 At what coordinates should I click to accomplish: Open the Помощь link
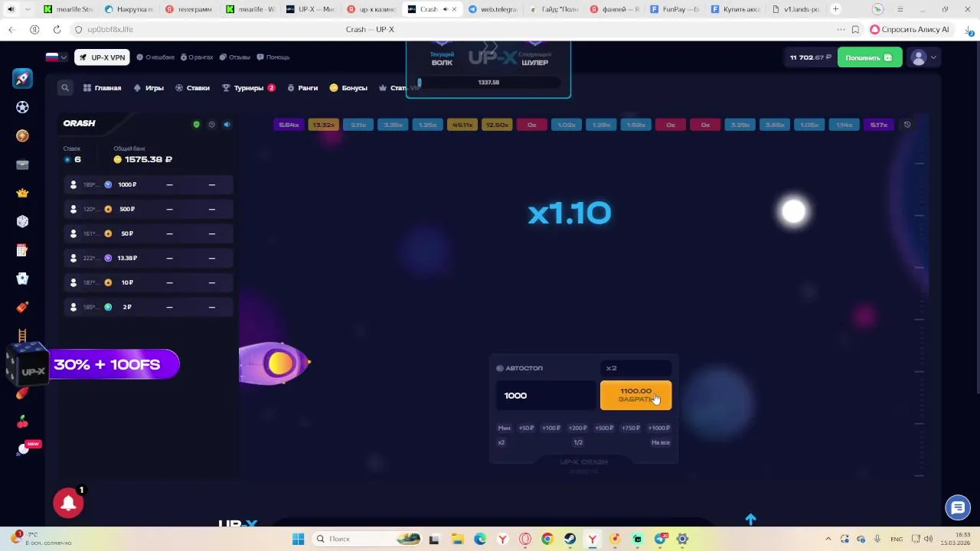pos(273,57)
